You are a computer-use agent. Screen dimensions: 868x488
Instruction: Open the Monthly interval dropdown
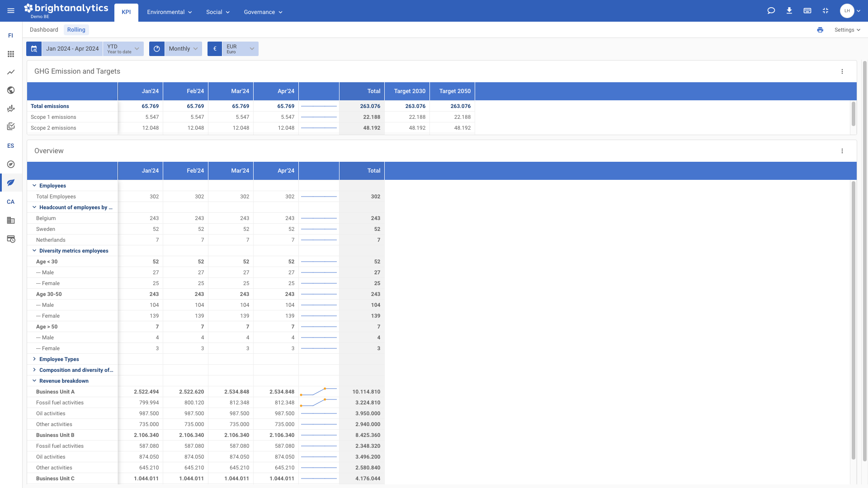coord(183,49)
